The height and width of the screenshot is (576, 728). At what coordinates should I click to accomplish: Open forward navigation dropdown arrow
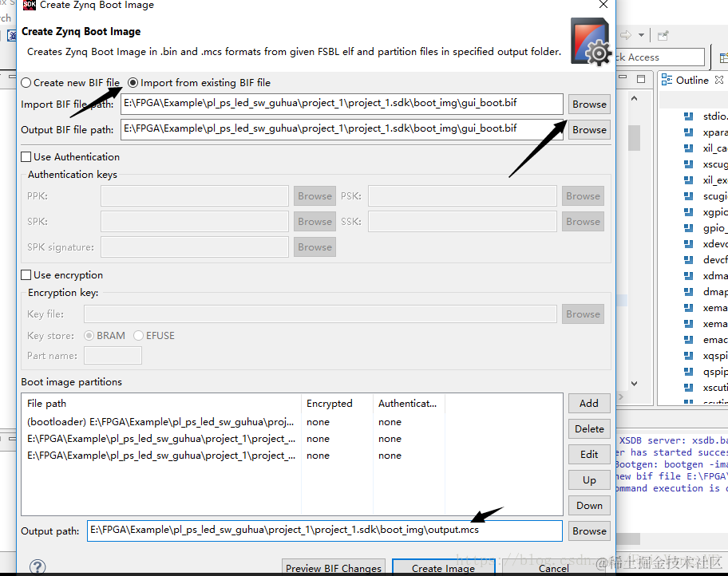tap(641, 35)
